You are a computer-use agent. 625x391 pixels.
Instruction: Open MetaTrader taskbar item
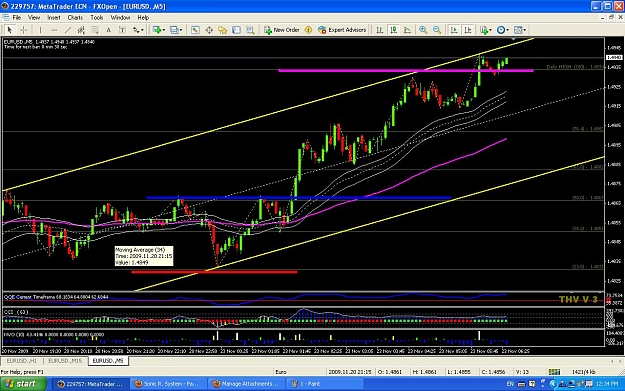point(90,384)
